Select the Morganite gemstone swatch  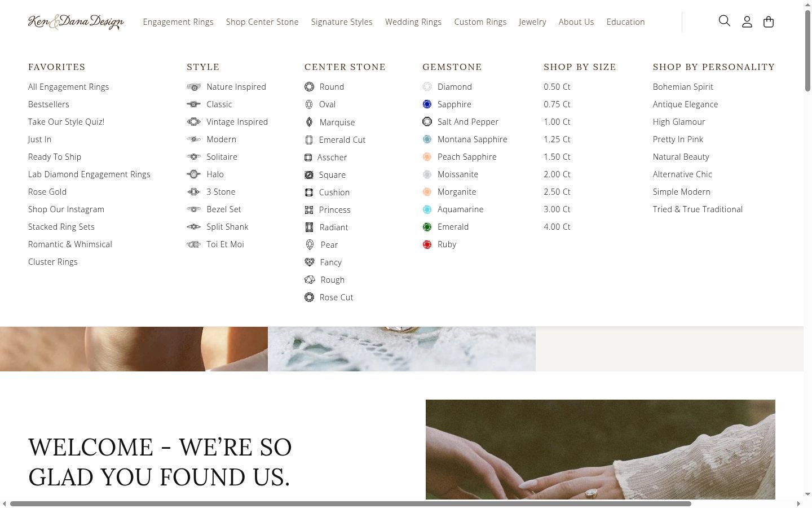point(427,192)
